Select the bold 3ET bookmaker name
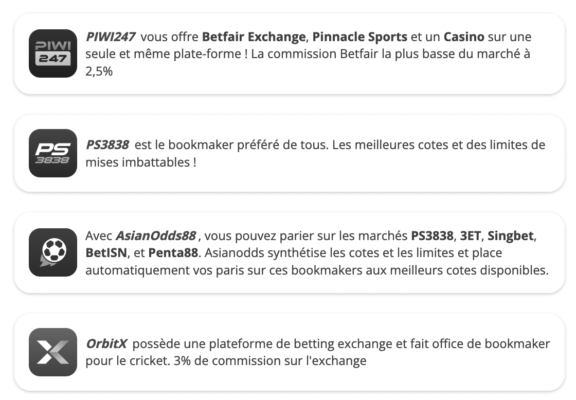576x400 pixels. pos(470,235)
